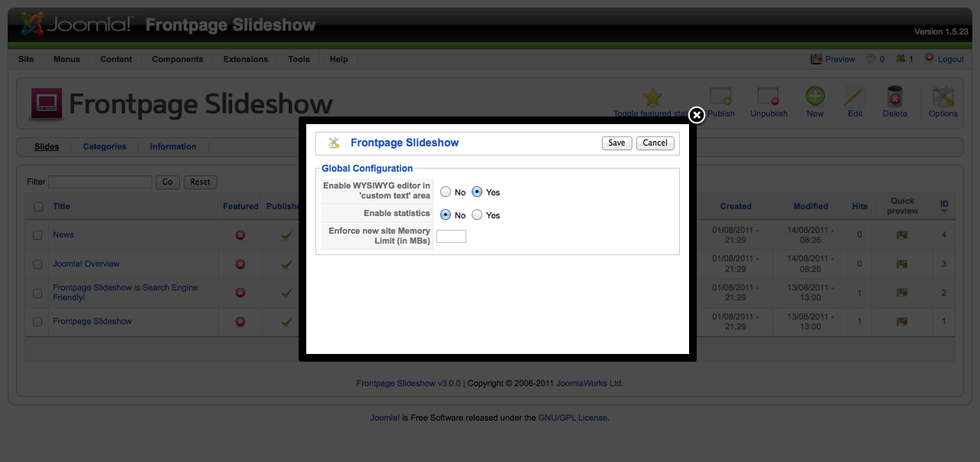
Task: Click the messages icon showing 0
Action: click(x=871, y=58)
